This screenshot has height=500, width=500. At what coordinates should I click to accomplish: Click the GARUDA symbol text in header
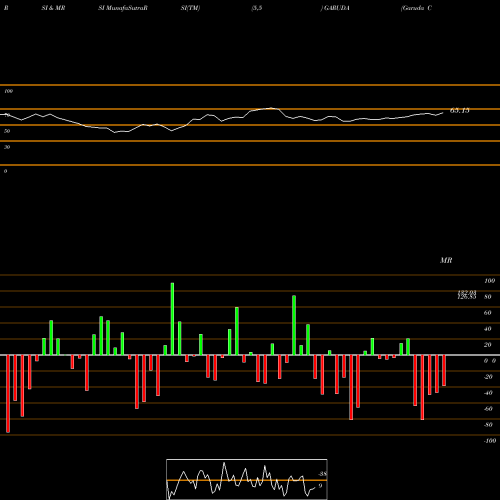click(x=336, y=8)
